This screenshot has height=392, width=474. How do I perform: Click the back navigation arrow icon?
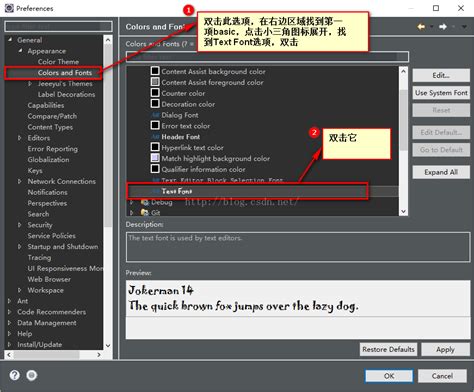tap(421, 27)
